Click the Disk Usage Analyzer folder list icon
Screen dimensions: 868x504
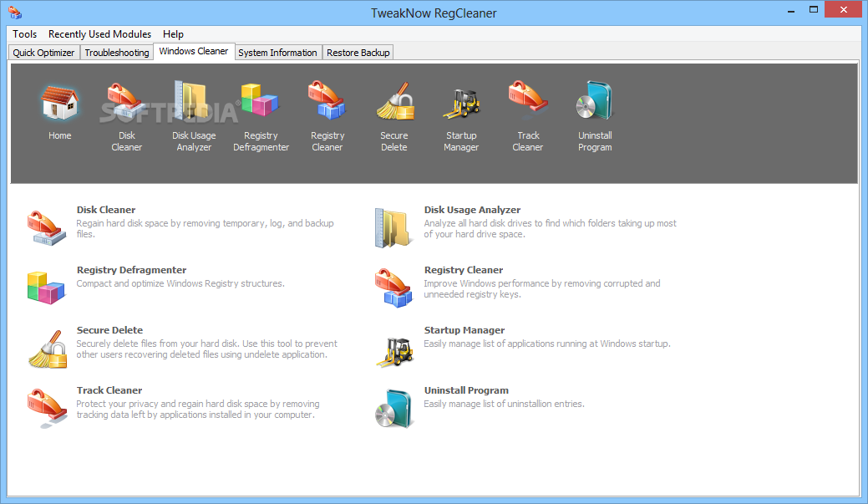click(393, 227)
